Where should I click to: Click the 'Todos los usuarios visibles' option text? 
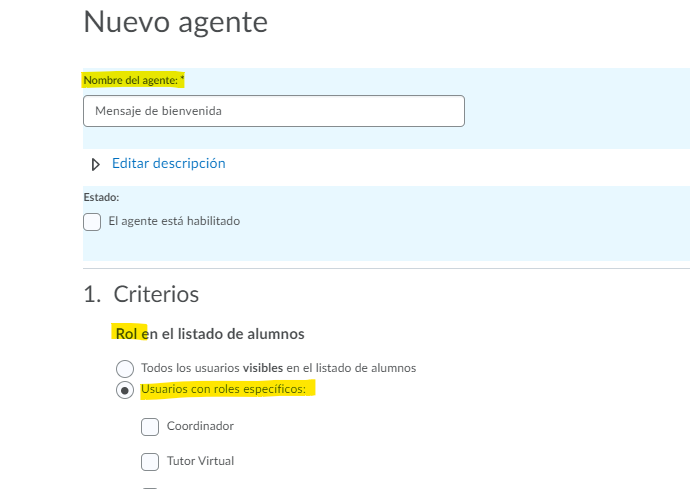point(278,368)
